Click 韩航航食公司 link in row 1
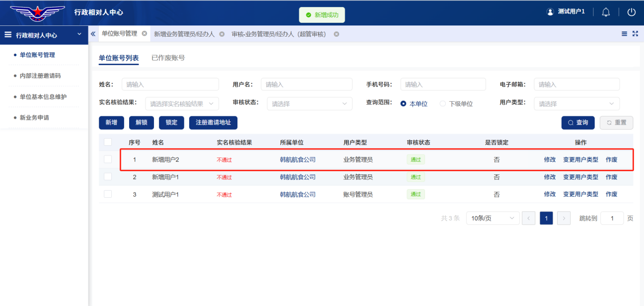644x306 pixels. 298,160
